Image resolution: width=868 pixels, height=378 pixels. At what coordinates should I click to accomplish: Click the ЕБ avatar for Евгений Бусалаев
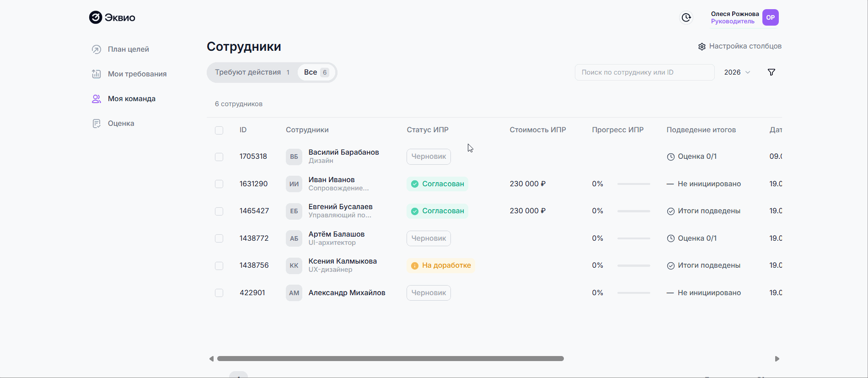(x=294, y=211)
